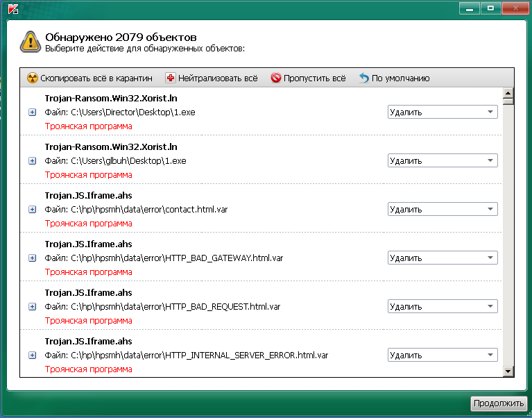The width and height of the screenshot is (532, 418).
Task: Open action dropdown for contact.html.var
Action: coord(442,210)
